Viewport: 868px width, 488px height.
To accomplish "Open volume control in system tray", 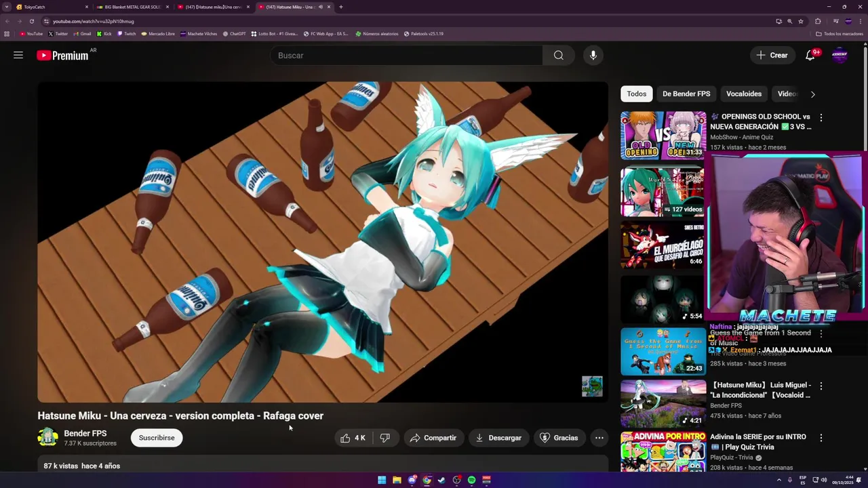I will 824,480.
